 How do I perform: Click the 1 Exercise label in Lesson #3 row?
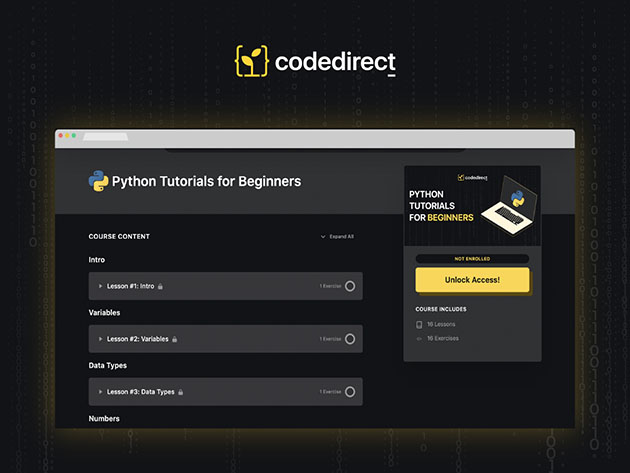(x=330, y=391)
